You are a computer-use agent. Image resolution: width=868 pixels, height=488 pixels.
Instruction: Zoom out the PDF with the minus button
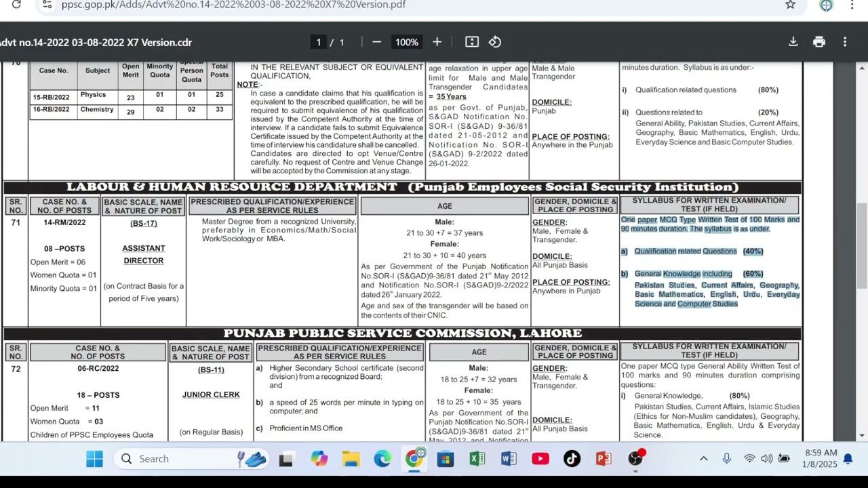pyautogui.click(x=376, y=42)
